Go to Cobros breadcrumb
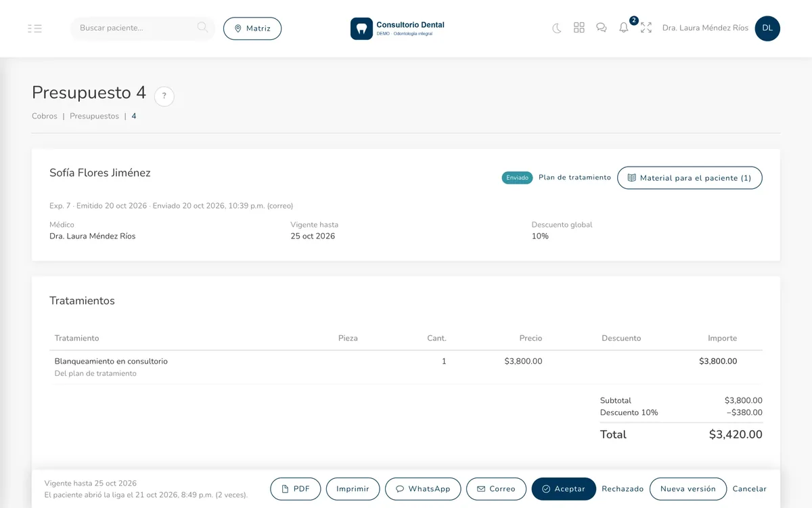 tap(45, 117)
